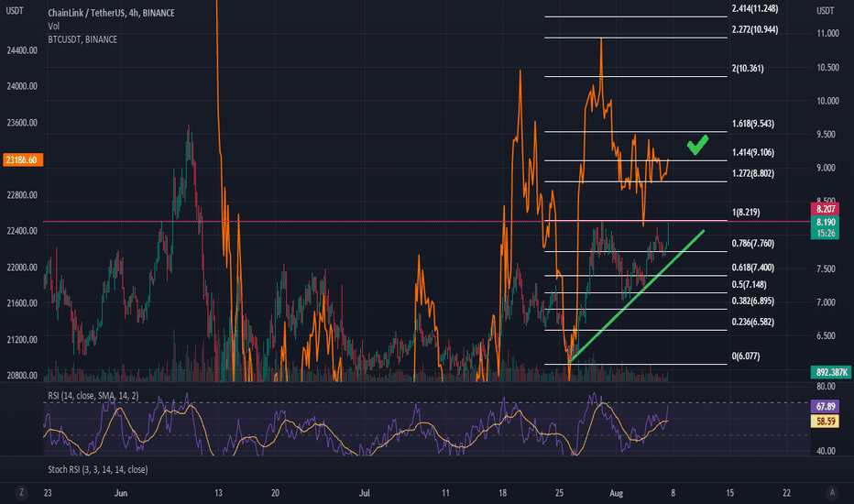Screen dimensions: 854x504
Task: Click the ChainLink / TetherUS symbol title
Action: 111,13
